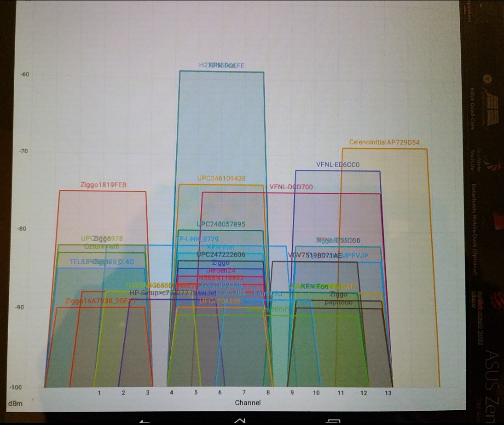Tap the Android home navigation button

pos(240,421)
